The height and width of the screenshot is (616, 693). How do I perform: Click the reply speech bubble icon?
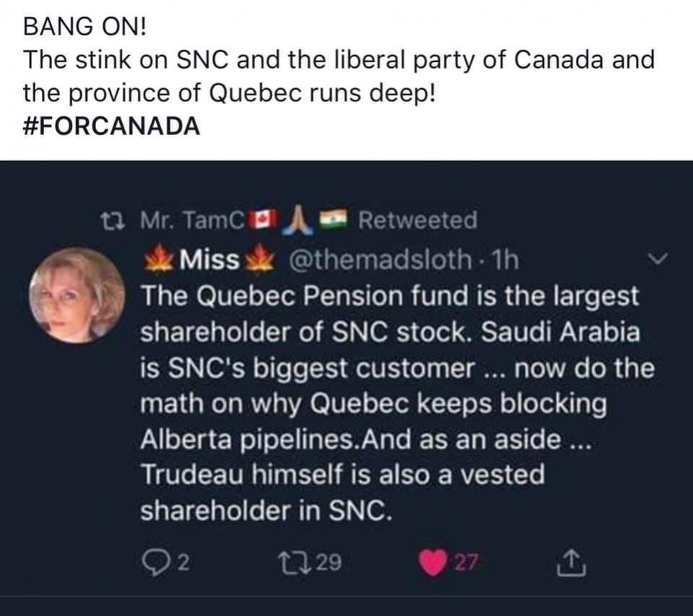[152, 561]
